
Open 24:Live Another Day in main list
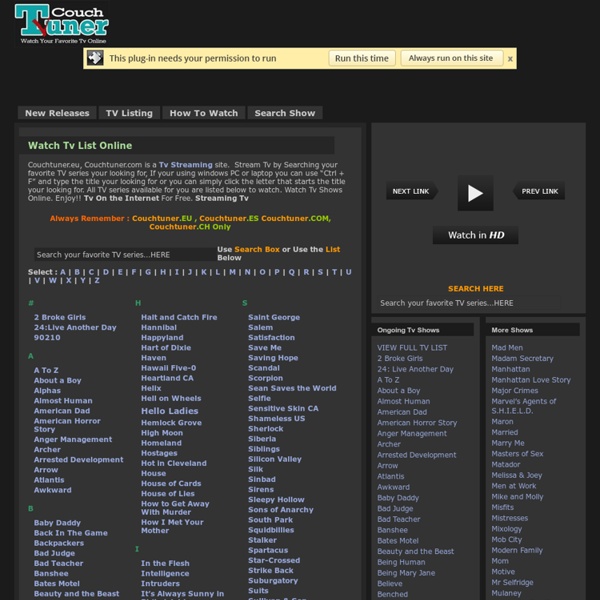pyautogui.click(x=75, y=328)
